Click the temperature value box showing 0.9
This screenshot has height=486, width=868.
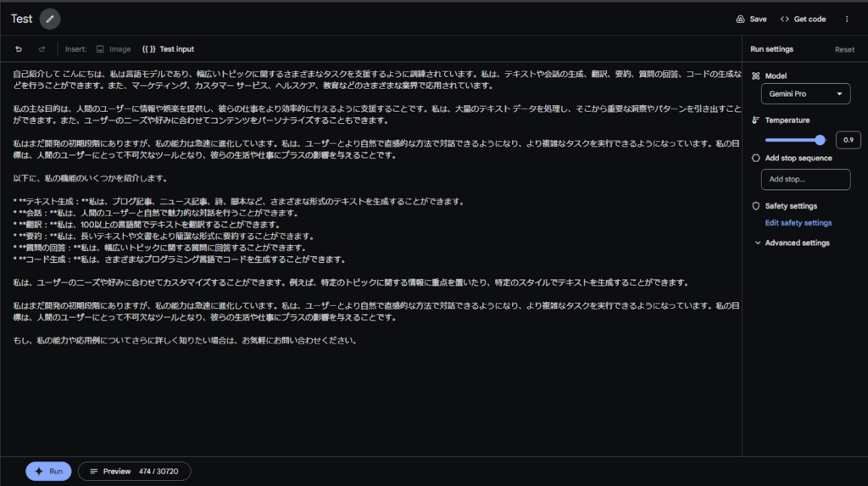tap(848, 140)
